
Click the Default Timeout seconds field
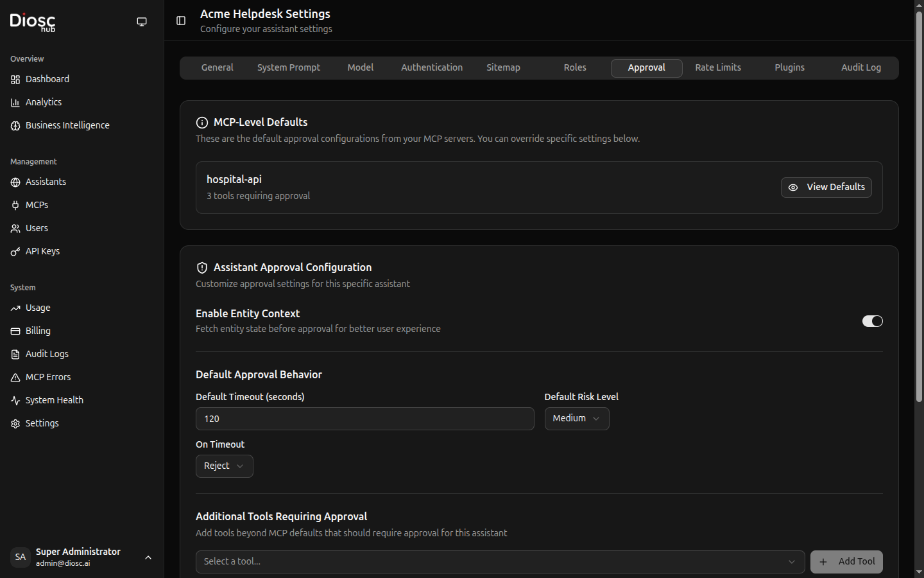coord(364,419)
